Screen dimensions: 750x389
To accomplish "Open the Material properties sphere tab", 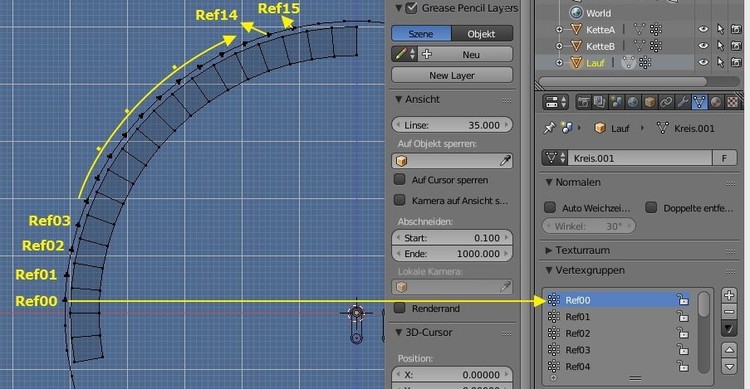I will tap(716, 102).
